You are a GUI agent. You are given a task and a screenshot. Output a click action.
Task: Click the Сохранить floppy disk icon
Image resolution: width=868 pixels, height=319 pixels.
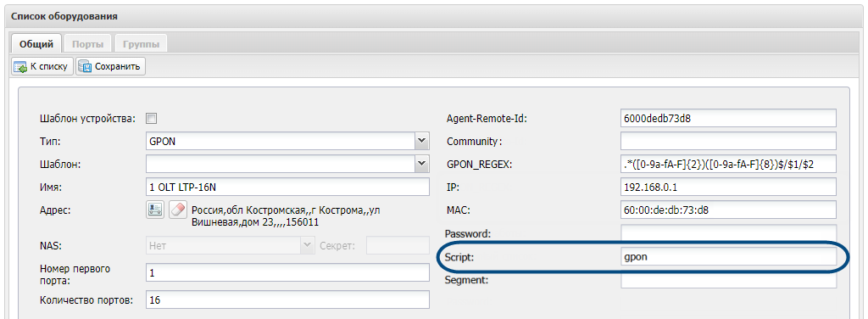tap(85, 67)
